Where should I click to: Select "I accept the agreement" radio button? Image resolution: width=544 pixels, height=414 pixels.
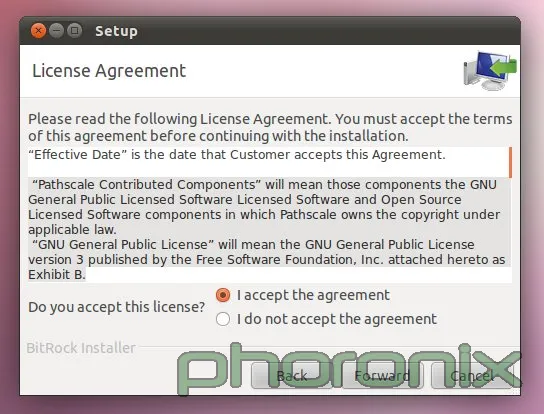pos(223,295)
